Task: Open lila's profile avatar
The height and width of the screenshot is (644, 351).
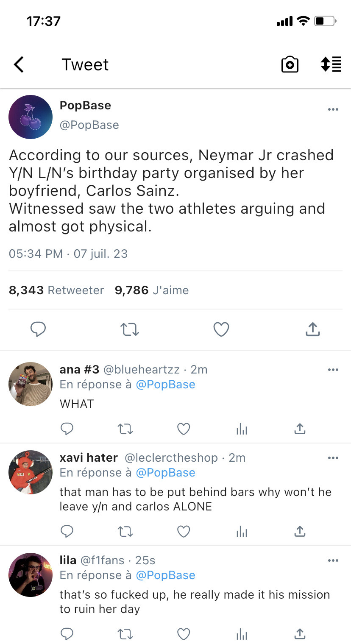Action: click(31, 575)
